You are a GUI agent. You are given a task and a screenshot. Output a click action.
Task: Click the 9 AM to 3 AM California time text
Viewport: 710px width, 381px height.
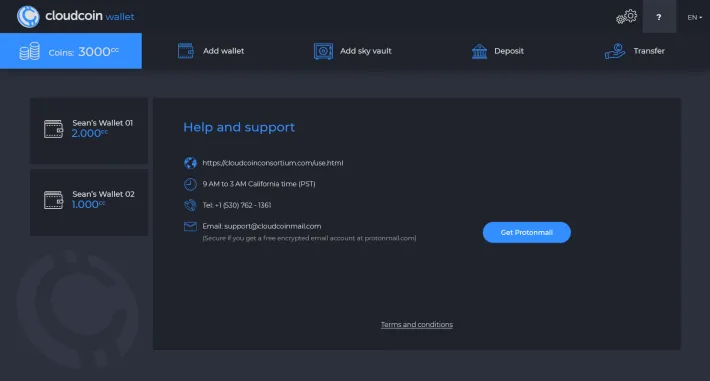(x=259, y=184)
